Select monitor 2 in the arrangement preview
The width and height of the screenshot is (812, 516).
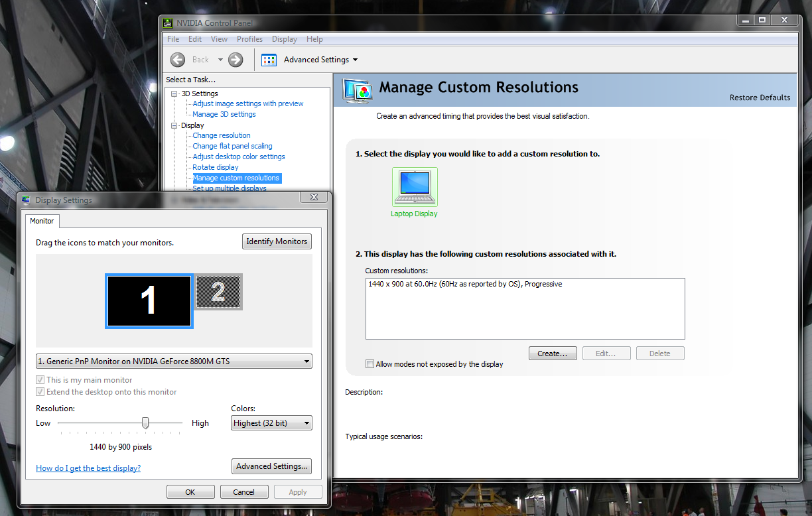point(218,292)
